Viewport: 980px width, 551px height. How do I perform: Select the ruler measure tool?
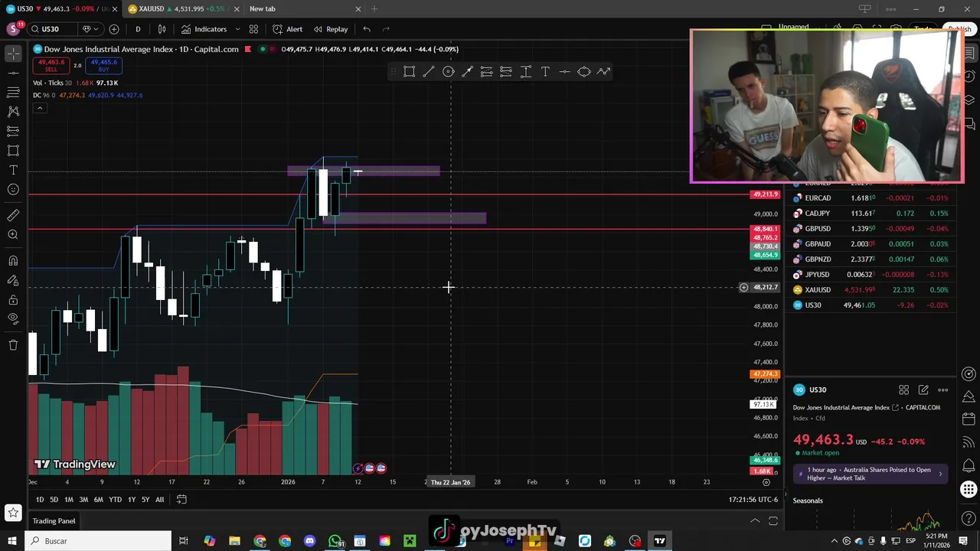[x=13, y=216]
